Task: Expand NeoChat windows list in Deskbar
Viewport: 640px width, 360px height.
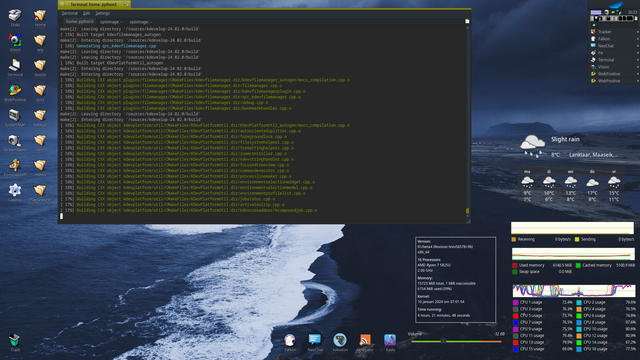Action: 637,46
